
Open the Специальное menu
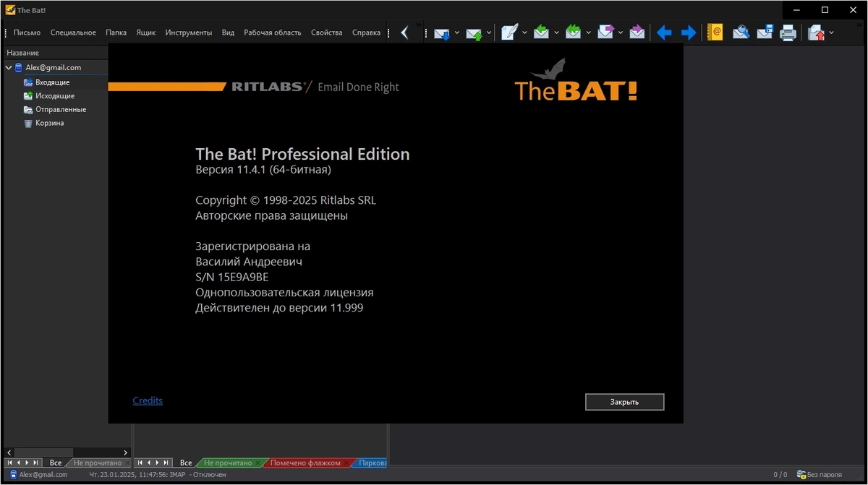tap(73, 33)
